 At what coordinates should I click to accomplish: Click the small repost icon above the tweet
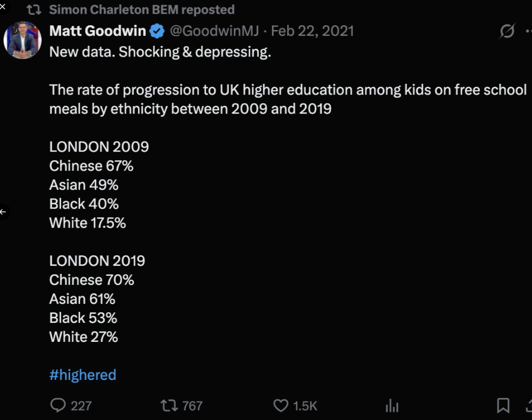pos(35,9)
